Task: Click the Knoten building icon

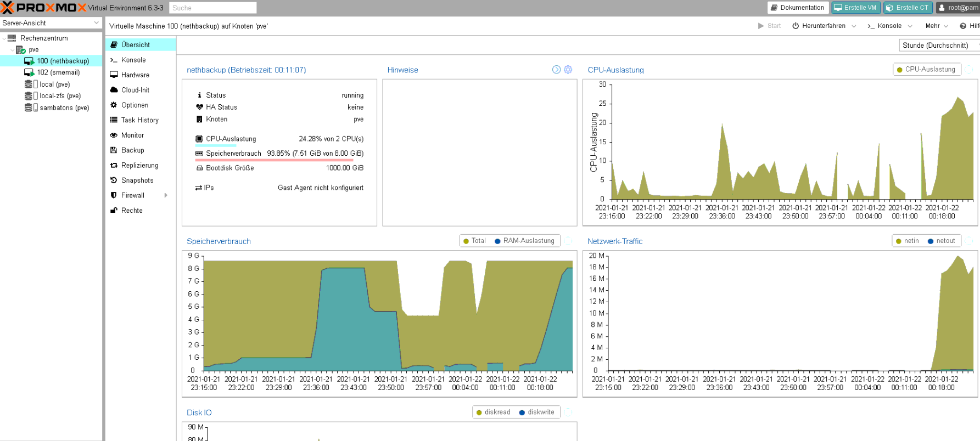Action: [x=199, y=119]
